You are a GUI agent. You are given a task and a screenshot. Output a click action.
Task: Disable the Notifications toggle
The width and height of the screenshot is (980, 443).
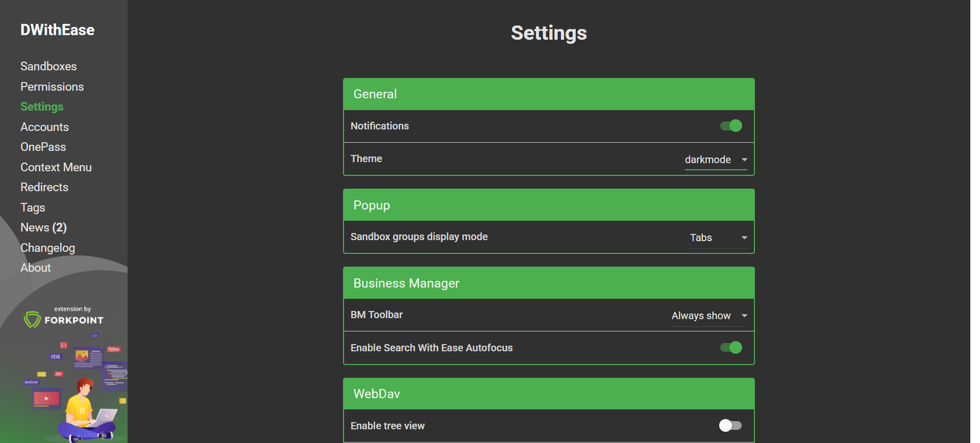pyautogui.click(x=731, y=126)
